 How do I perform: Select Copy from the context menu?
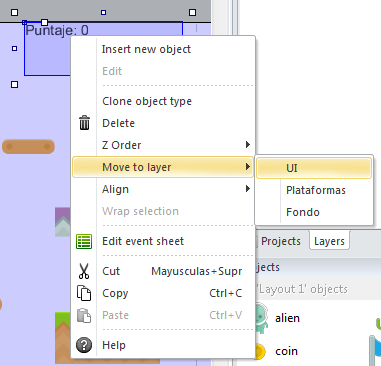[x=163, y=293]
